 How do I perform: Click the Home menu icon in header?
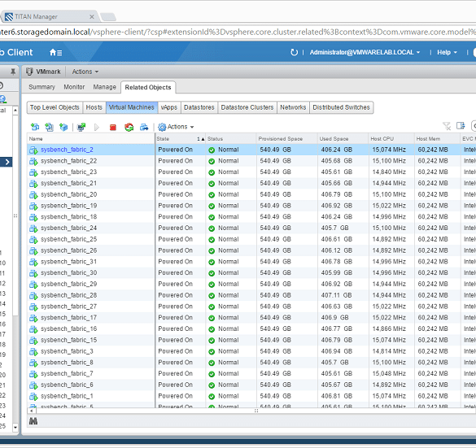(x=56, y=53)
